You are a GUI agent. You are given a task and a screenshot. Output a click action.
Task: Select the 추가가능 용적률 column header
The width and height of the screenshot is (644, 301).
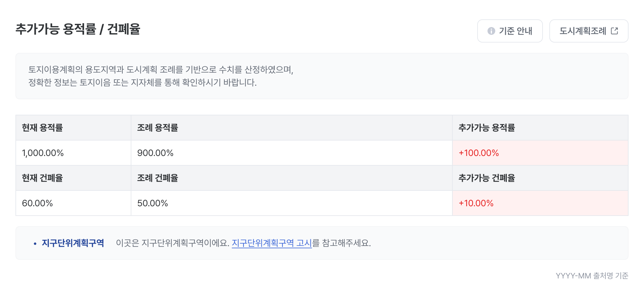pos(487,128)
